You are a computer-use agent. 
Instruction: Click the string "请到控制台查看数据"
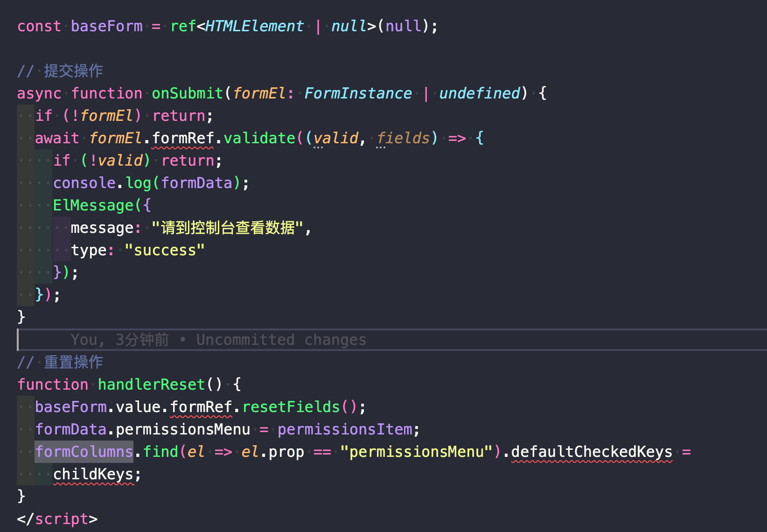tap(228, 228)
